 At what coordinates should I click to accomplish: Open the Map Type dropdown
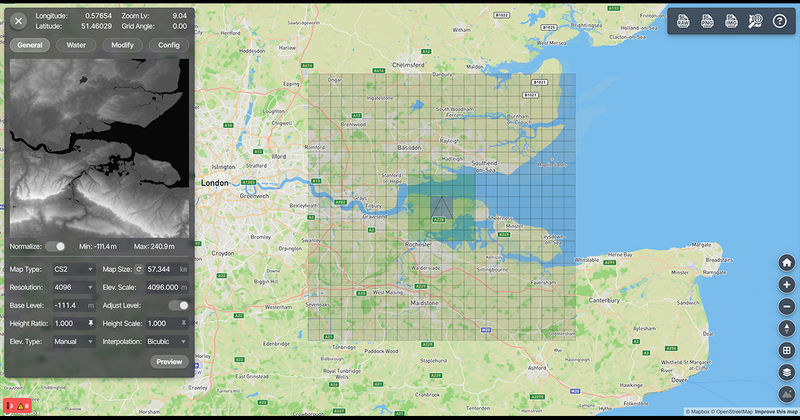(74, 269)
